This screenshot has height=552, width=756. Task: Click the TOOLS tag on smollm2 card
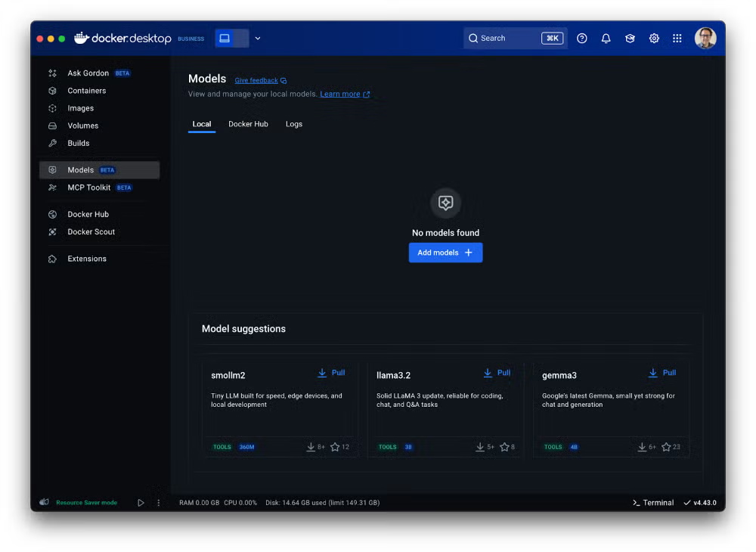point(222,447)
